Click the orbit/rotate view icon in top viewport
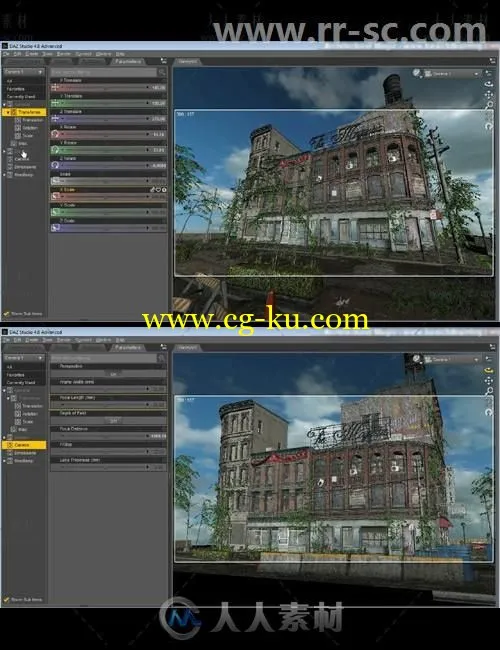Viewport: 500px width, 650px height. 489,84
